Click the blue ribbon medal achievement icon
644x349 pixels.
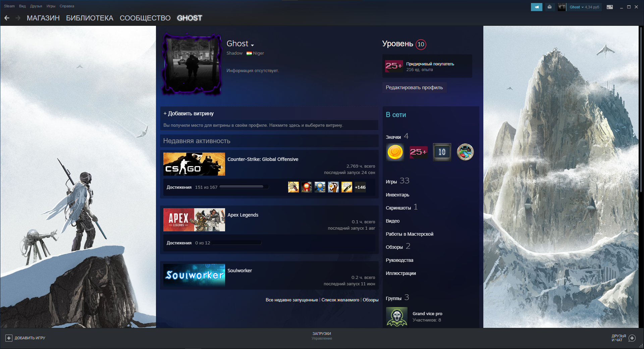coord(320,187)
